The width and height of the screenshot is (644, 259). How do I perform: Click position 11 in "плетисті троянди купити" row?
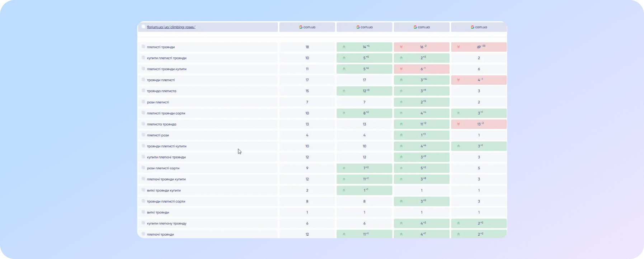(307, 69)
